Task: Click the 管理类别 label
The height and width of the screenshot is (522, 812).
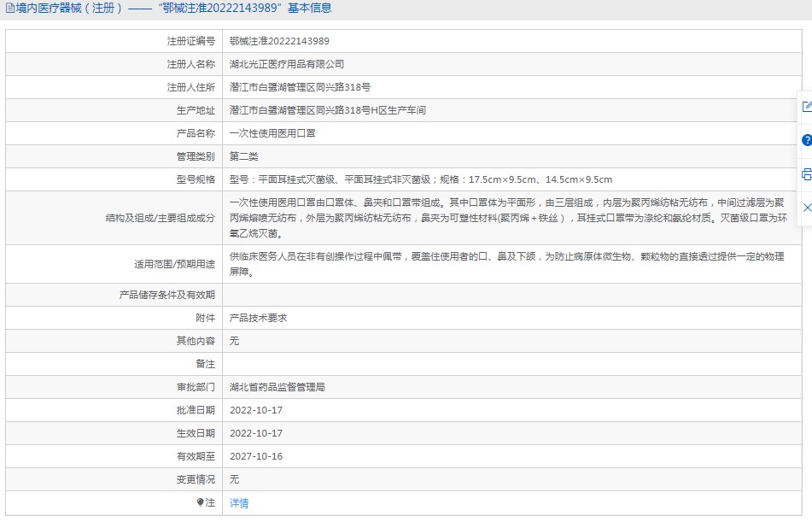Action: tap(196, 156)
